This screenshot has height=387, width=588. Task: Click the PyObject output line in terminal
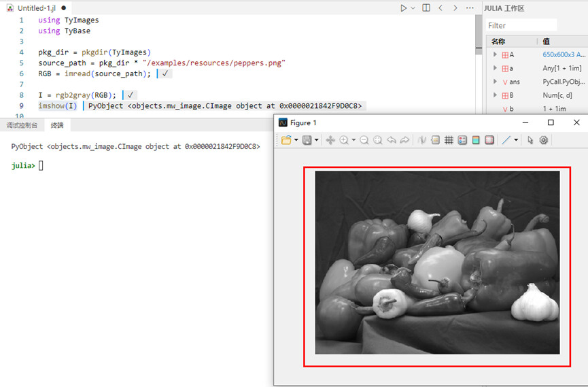[x=135, y=146]
